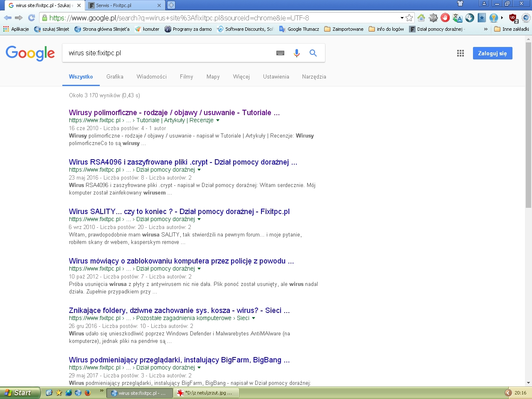
Task: Click the browser Back arrow
Action: (x=7, y=18)
